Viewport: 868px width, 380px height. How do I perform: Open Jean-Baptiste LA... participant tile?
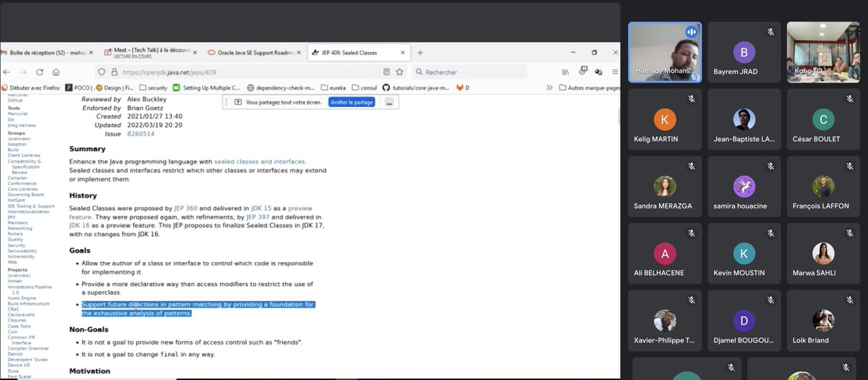(x=744, y=119)
